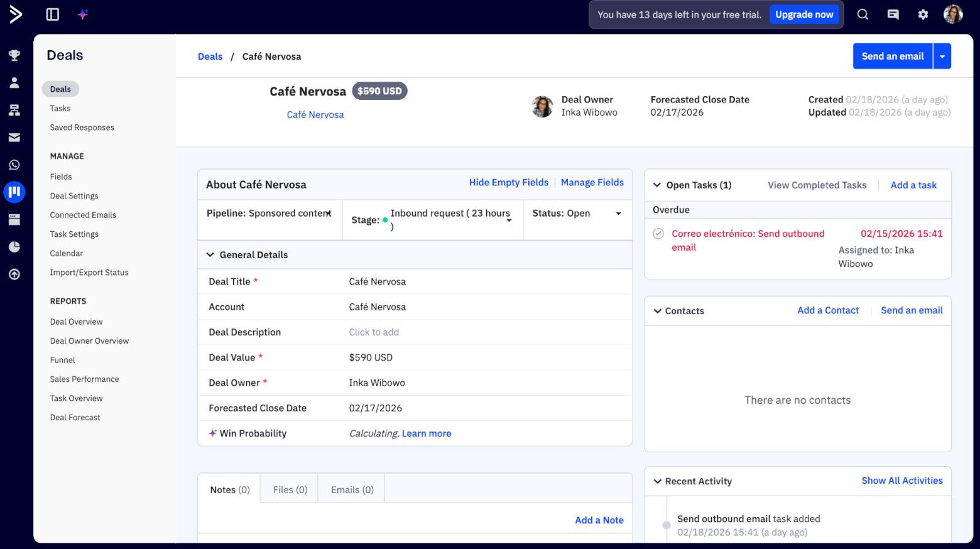This screenshot has width=980, height=549.
Task: Click the Deal Description field to add text
Action: tap(374, 332)
